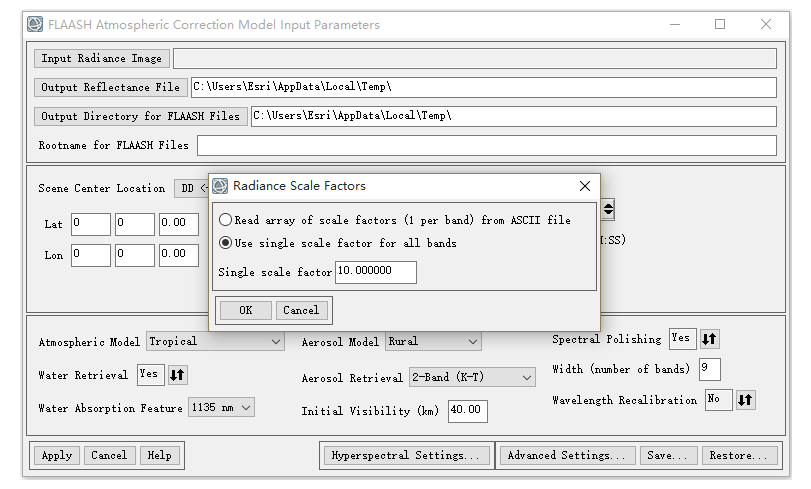Maximize the FLAASH window

tap(720, 24)
